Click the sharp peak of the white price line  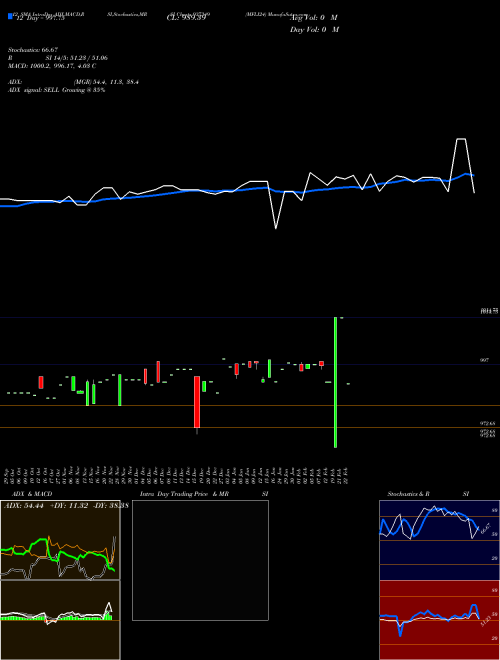tap(461, 139)
